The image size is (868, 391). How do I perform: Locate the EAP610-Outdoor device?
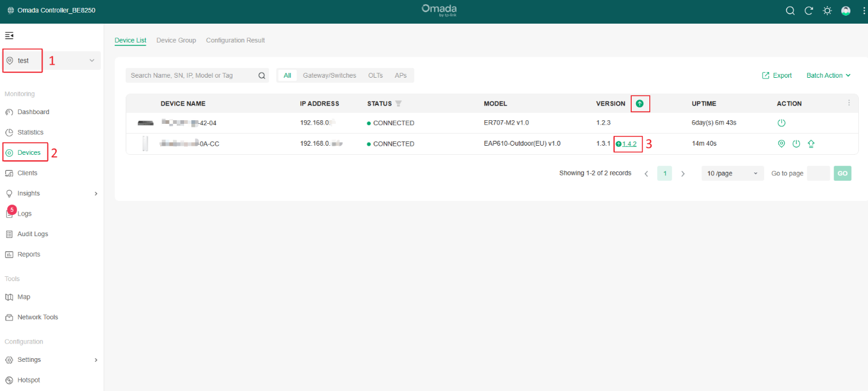click(782, 144)
